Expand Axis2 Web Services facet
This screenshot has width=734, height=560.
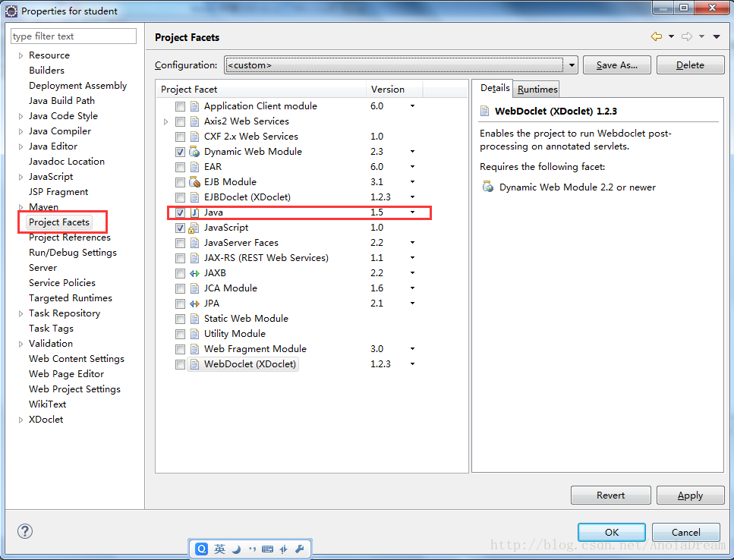coord(165,121)
